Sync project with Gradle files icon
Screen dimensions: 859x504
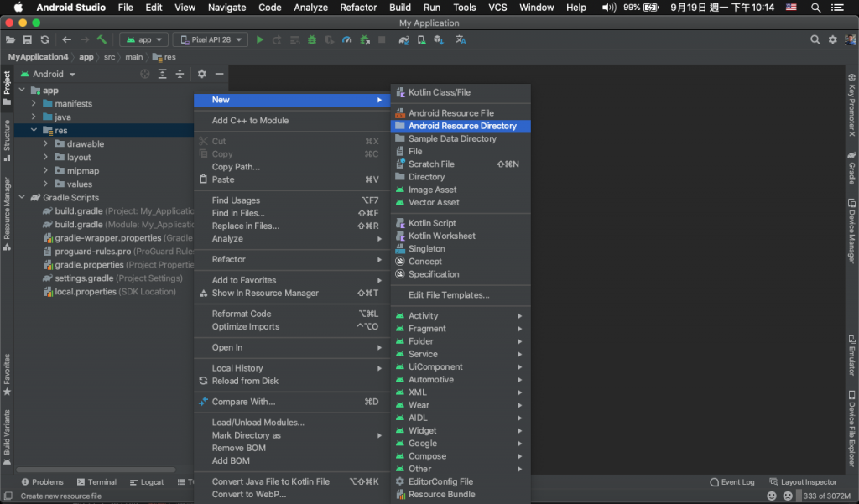(x=403, y=40)
